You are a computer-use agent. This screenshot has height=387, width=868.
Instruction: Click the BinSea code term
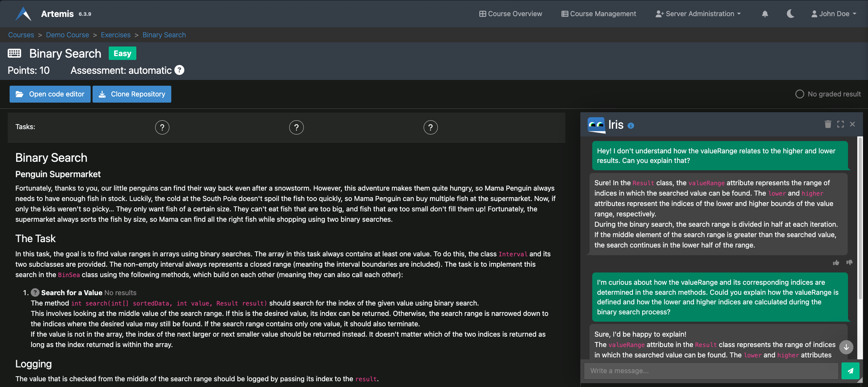tap(69, 275)
